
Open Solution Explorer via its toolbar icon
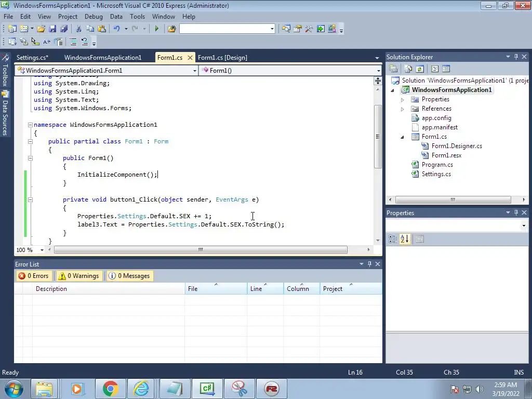(286, 29)
